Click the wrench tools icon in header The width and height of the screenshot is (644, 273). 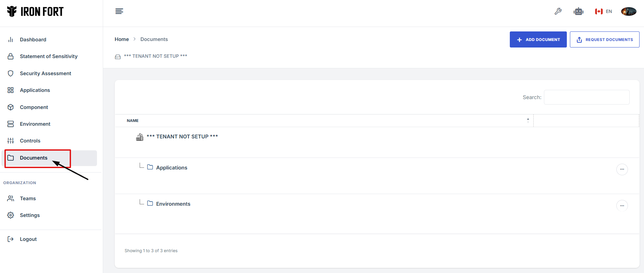coord(558,11)
